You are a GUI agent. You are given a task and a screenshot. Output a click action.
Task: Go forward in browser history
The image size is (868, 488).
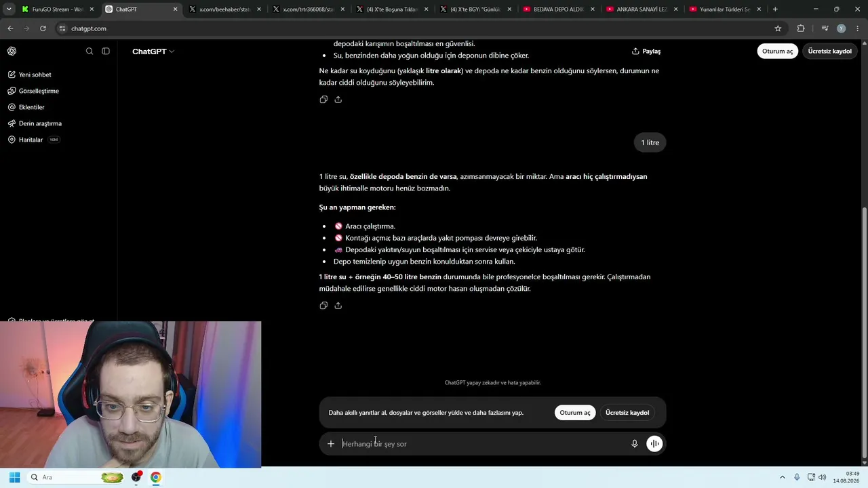pos(26,28)
